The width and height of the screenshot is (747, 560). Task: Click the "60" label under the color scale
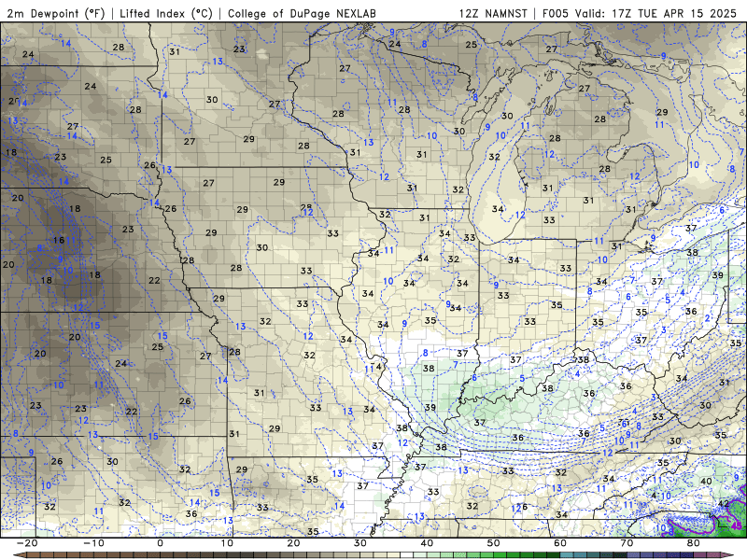tap(560, 543)
